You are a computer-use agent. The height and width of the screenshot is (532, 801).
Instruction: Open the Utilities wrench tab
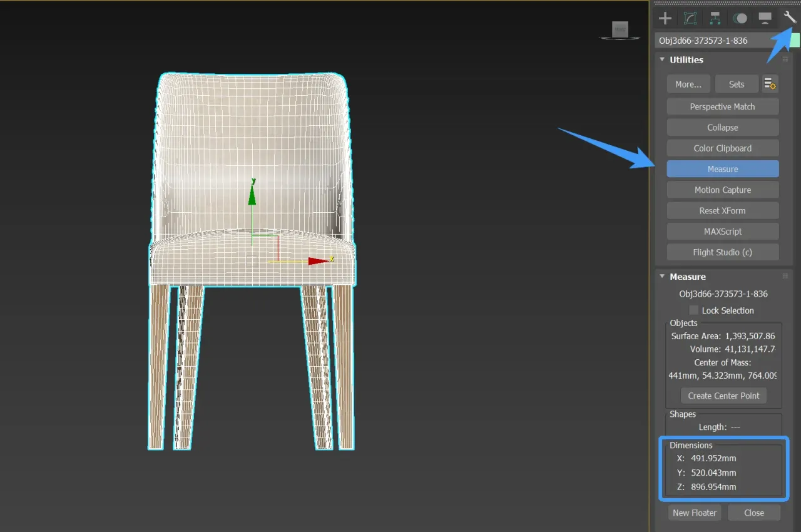tap(790, 18)
